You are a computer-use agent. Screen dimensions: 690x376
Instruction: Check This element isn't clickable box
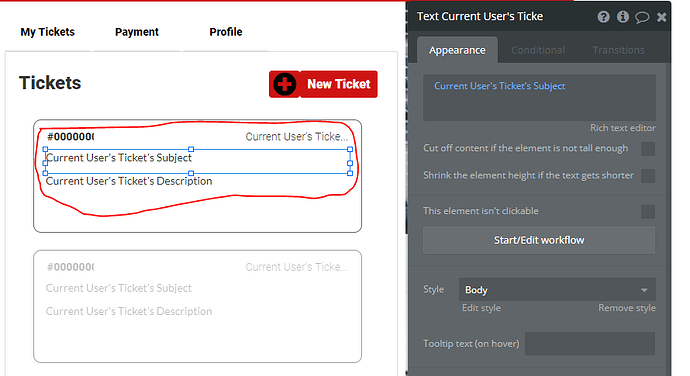648,211
